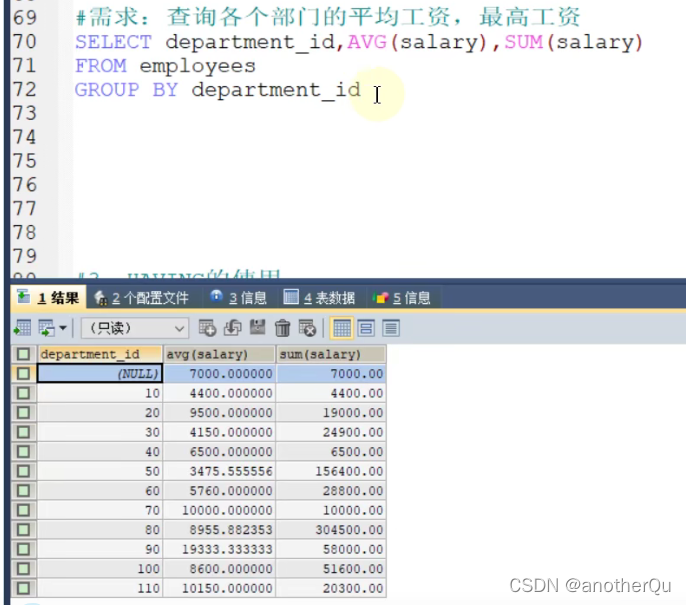
Task: Select the 304500.00 sum cell
Action: [331, 529]
